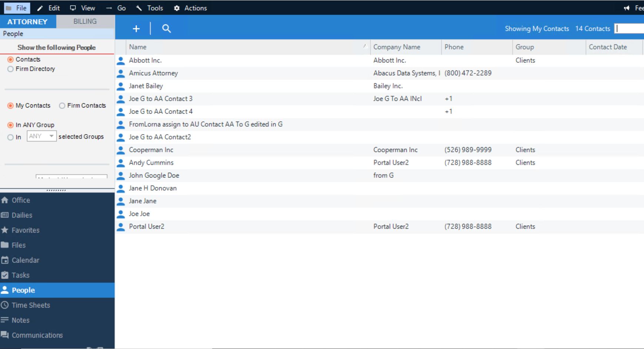Click the contact icon beside Abbott Inc.
The height and width of the screenshot is (349, 644).
point(120,60)
